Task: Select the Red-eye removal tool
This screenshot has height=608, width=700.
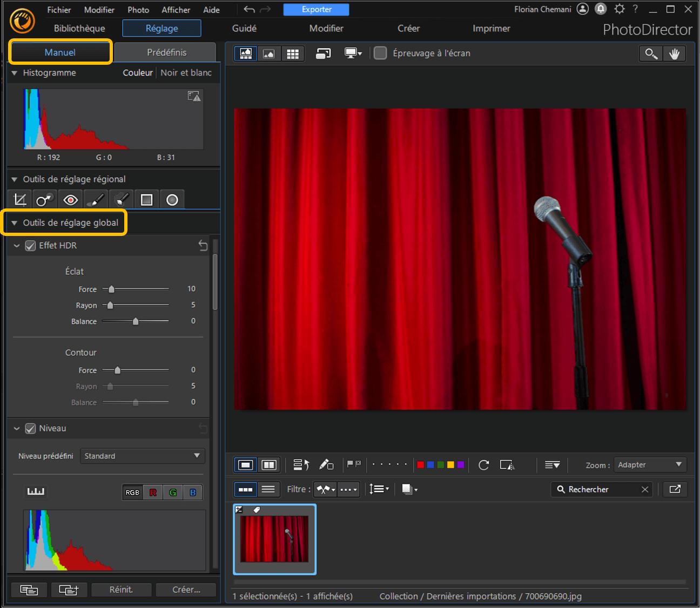Action: pos(70,200)
